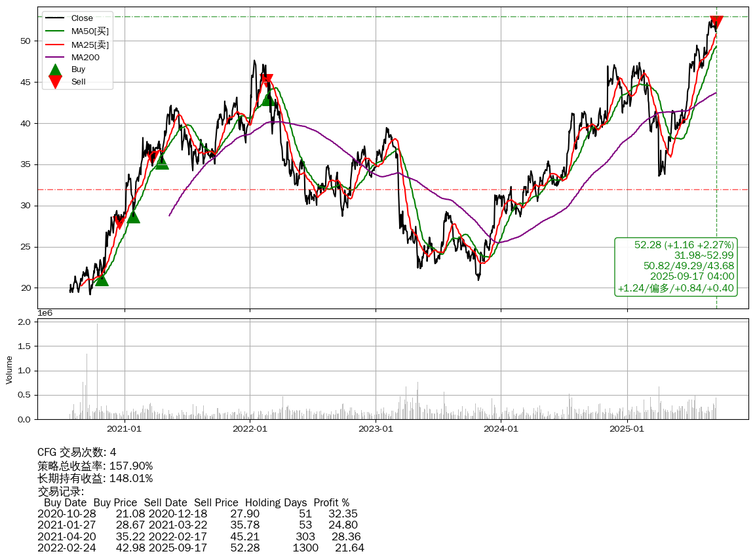Click the Buy marker near price 43 in early 2022
The width and height of the screenshot is (755, 560).
[268, 99]
